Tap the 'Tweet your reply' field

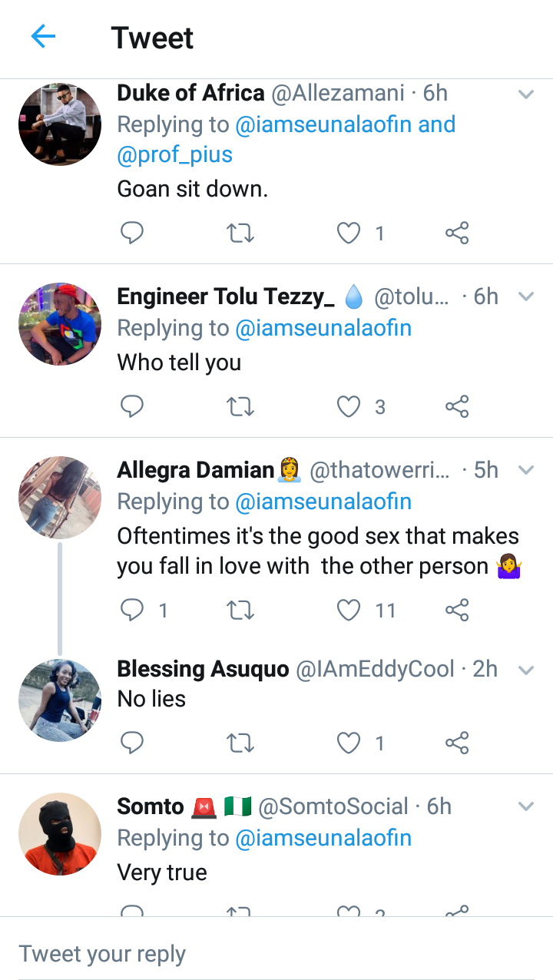point(276,954)
